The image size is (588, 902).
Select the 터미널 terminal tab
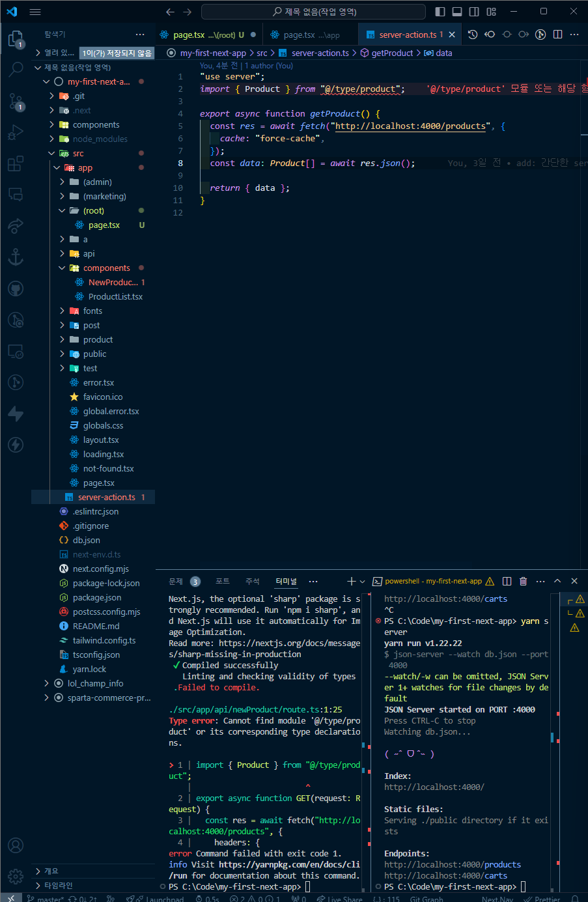click(x=286, y=581)
